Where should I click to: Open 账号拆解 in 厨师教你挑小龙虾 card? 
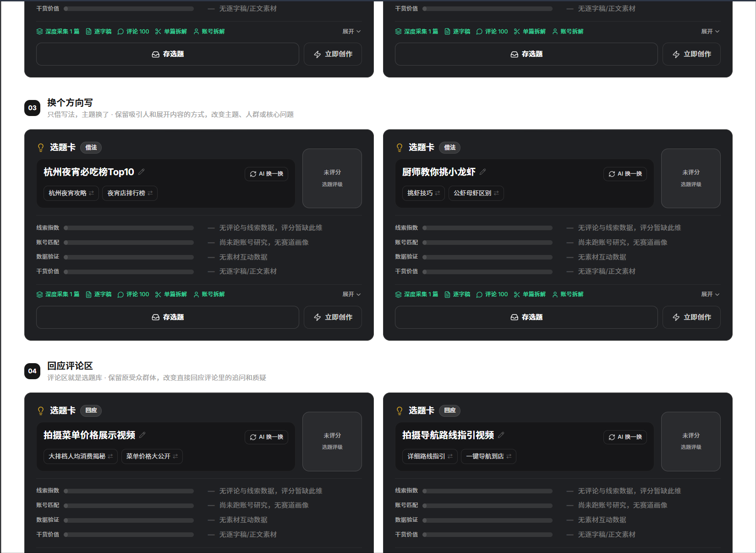(x=568, y=294)
